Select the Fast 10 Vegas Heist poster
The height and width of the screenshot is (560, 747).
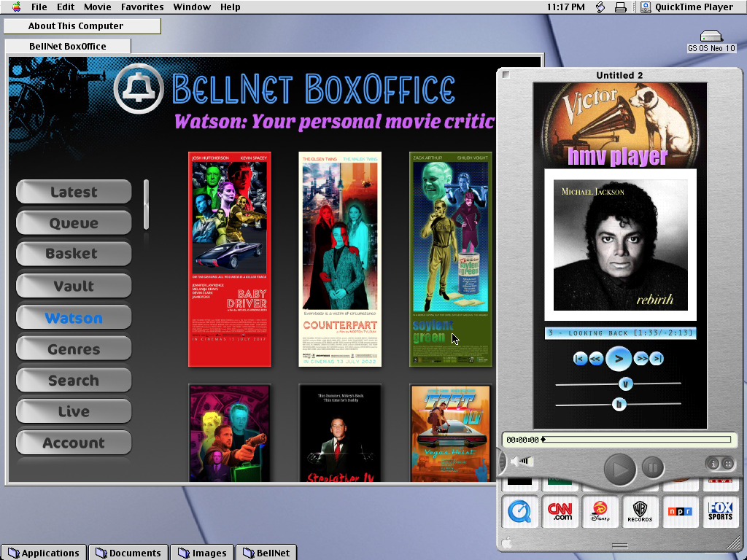[451, 433]
